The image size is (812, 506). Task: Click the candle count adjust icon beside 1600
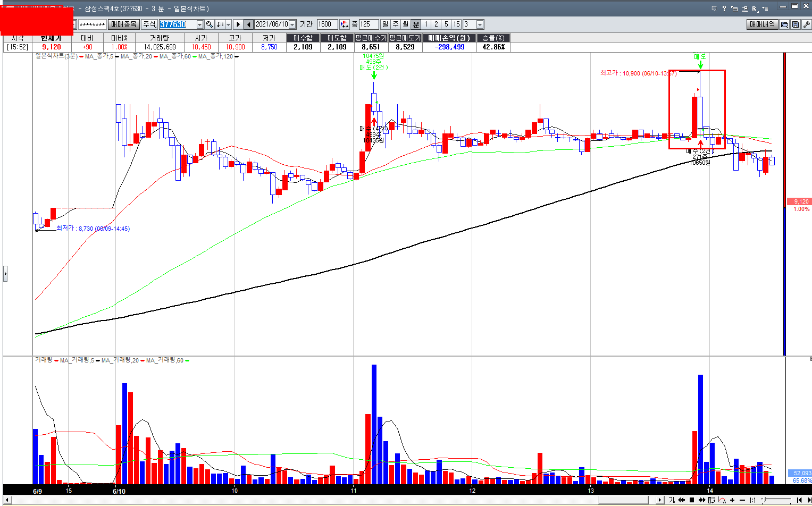[x=344, y=24]
